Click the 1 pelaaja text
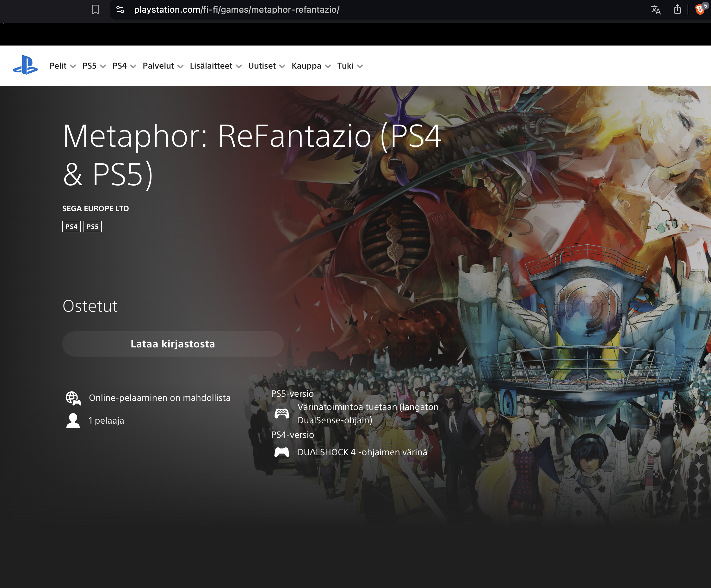 point(106,420)
